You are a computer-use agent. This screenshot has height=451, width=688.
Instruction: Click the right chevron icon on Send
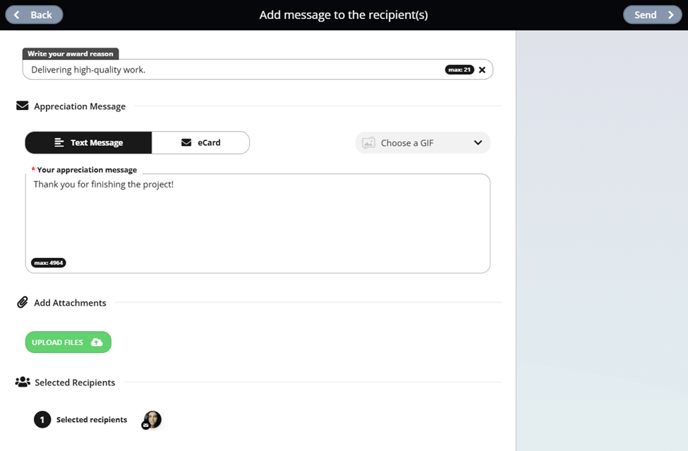point(670,15)
